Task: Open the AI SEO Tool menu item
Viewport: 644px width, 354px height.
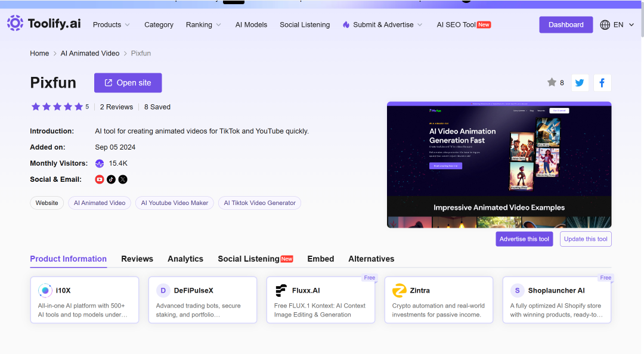Action: coord(464,24)
